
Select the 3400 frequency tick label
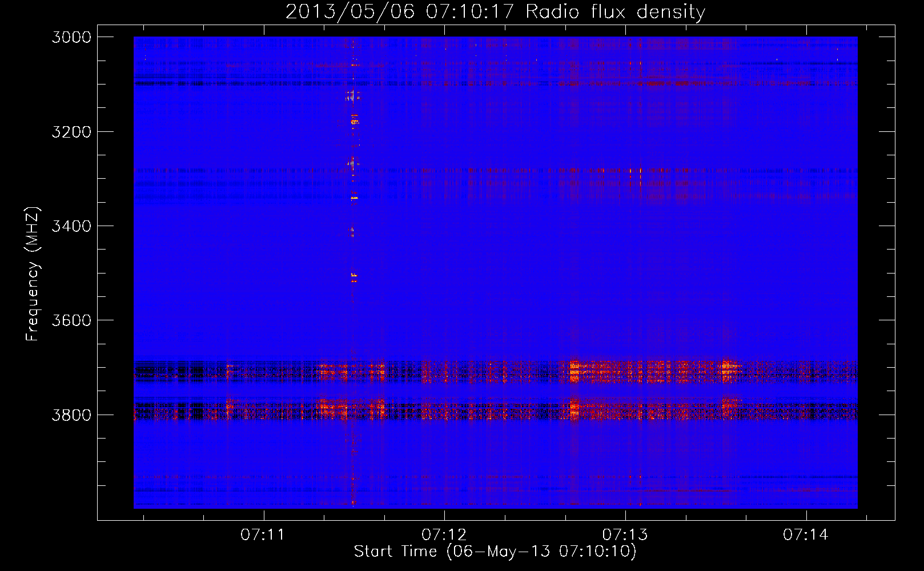coord(71,226)
